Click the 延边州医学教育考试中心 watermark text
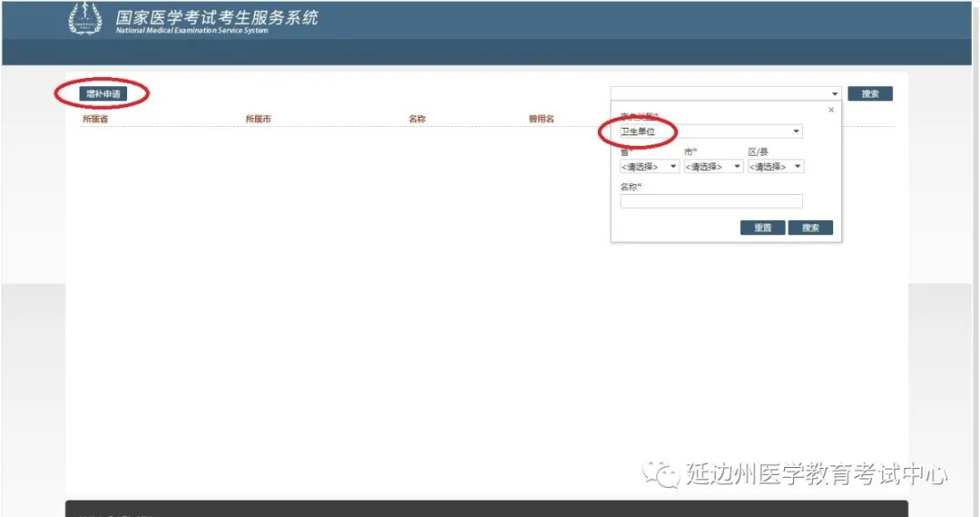 click(x=817, y=474)
